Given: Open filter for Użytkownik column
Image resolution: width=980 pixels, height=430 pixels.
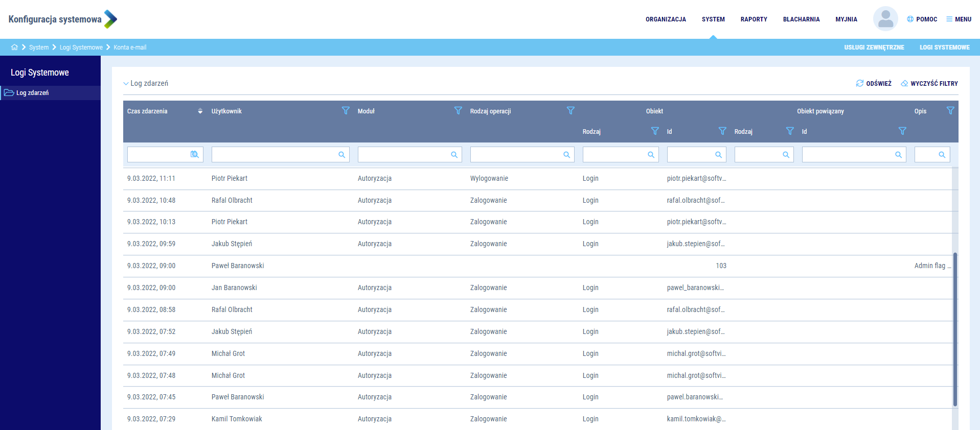Looking at the screenshot, I should tap(346, 111).
